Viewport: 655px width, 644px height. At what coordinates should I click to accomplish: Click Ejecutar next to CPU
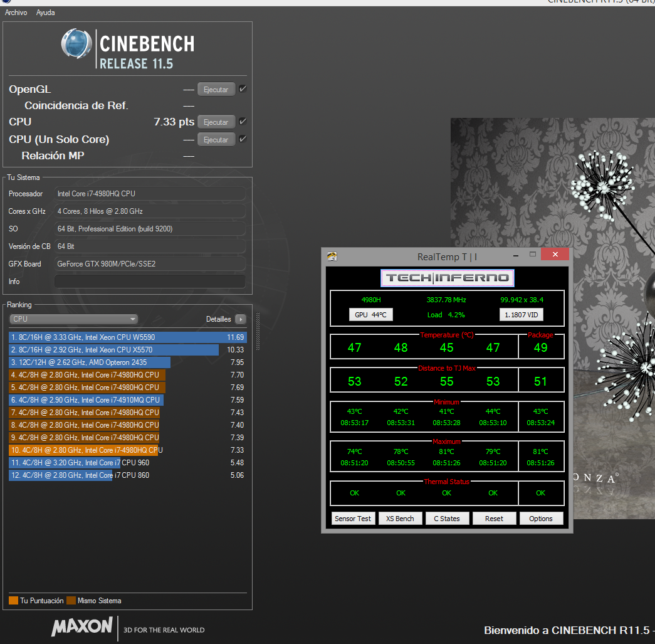(x=216, y=122)
